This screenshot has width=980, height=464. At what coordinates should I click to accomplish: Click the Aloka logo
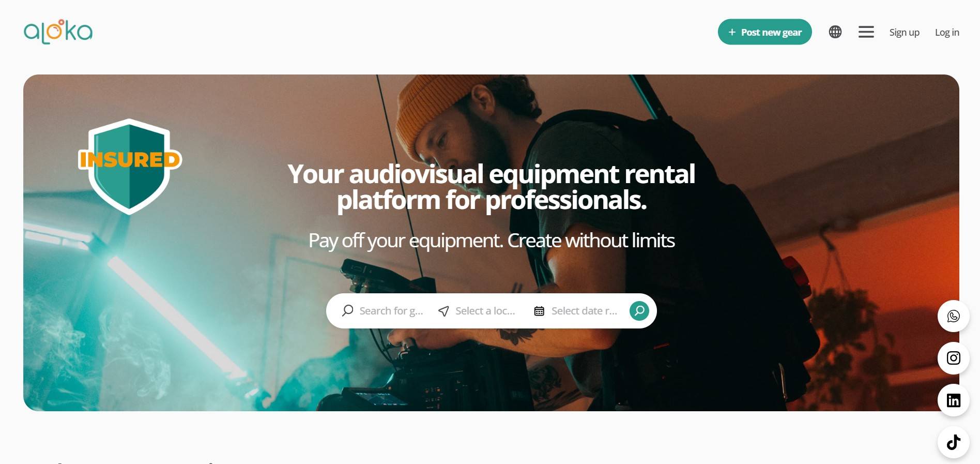click(58, 32)
